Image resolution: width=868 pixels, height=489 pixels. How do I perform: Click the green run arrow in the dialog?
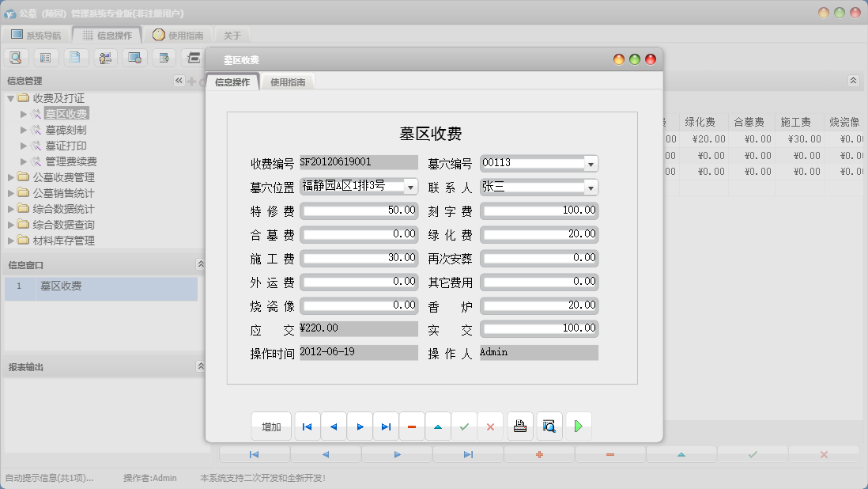(x=578, y=426)
